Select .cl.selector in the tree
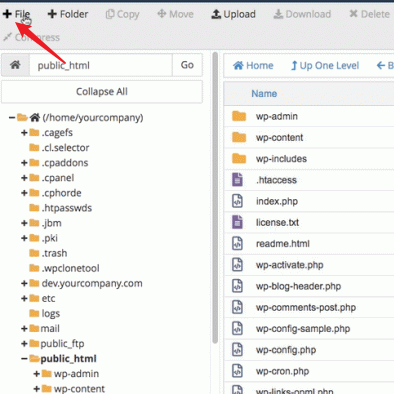 (x=65, y=148)
